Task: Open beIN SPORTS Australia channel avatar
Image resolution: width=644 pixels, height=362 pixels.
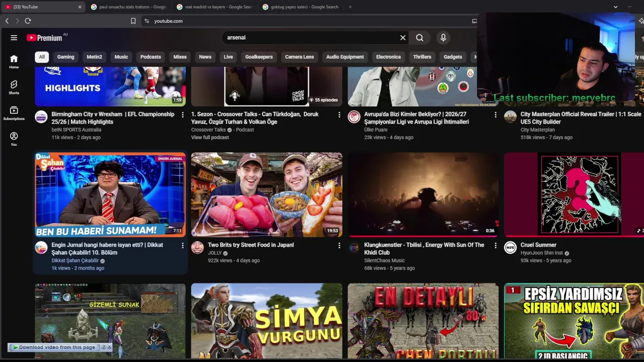Action: (x=41, y=117)
